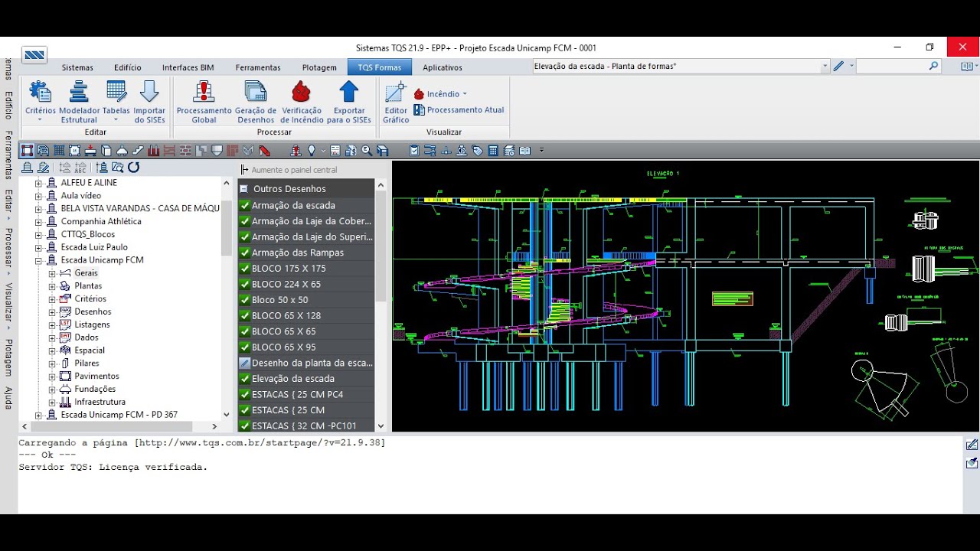Viewport: 980px width, 551px height.
Task: Toggle check for ESTACAS { 25 CM PC4
Action: point(245,394)
